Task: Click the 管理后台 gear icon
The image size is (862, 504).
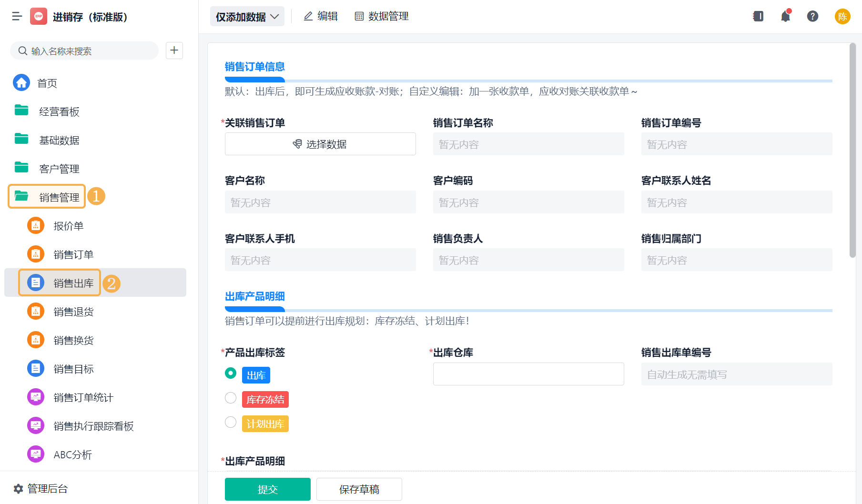Action: [x=19, y=489]
